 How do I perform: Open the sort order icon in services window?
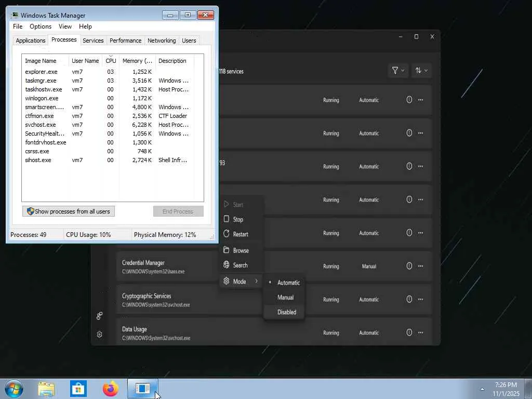point(421,71)
